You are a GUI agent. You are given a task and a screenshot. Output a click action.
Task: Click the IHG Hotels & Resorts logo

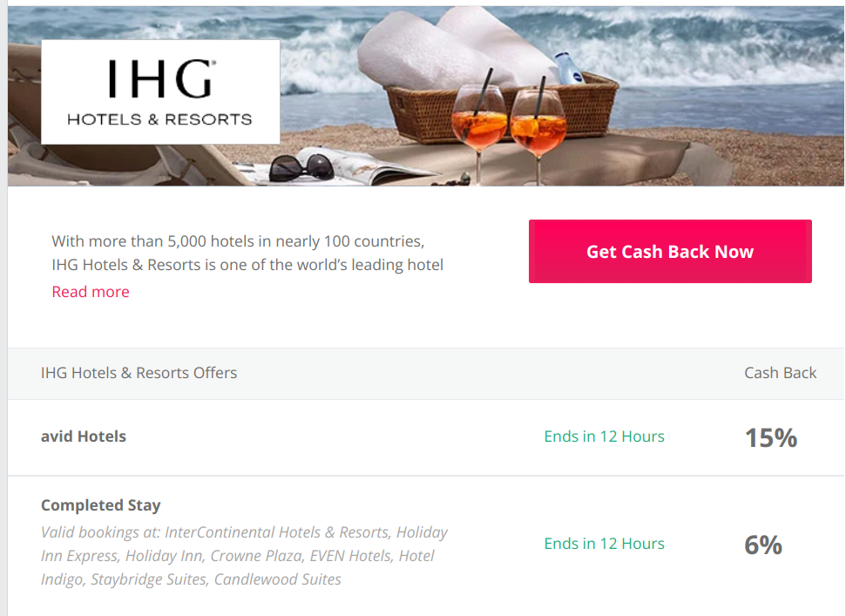(160, 91)
